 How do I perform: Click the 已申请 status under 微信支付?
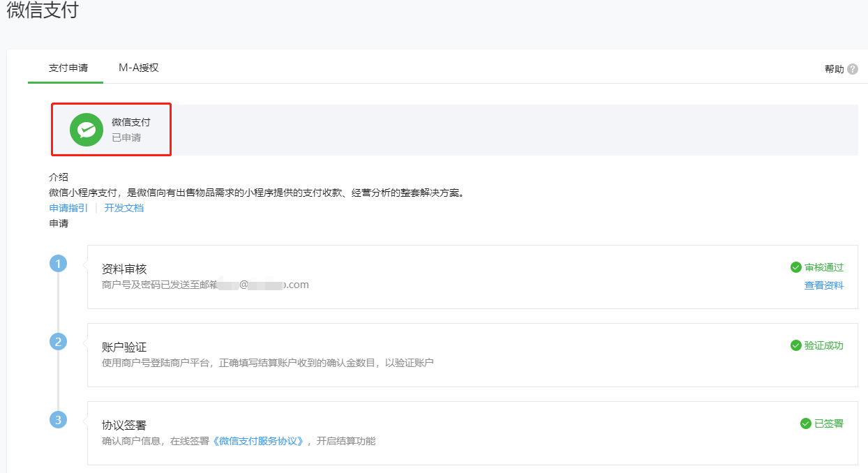126,137
